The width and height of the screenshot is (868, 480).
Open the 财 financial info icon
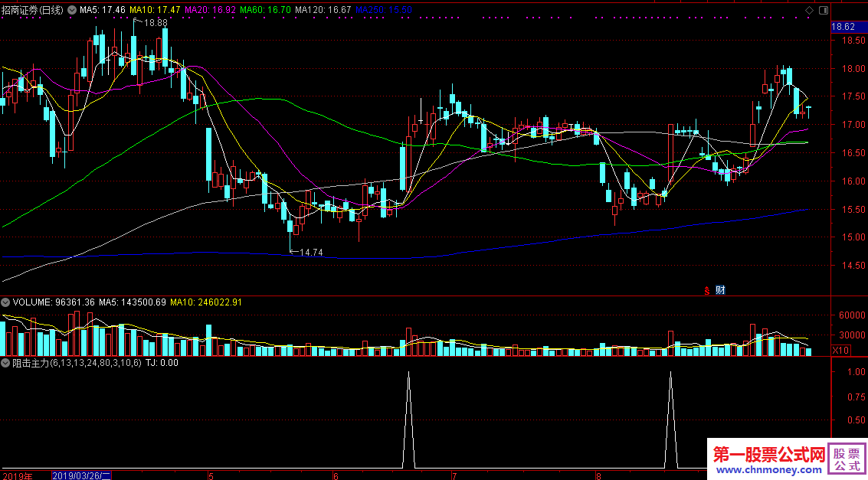pos(720,290)
